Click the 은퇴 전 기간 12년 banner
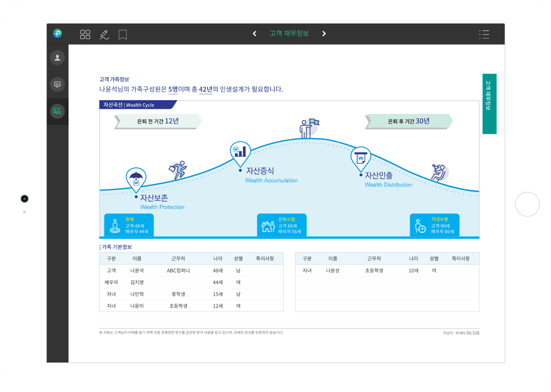This screenshot has height=392, width=551. pos(158,121)
